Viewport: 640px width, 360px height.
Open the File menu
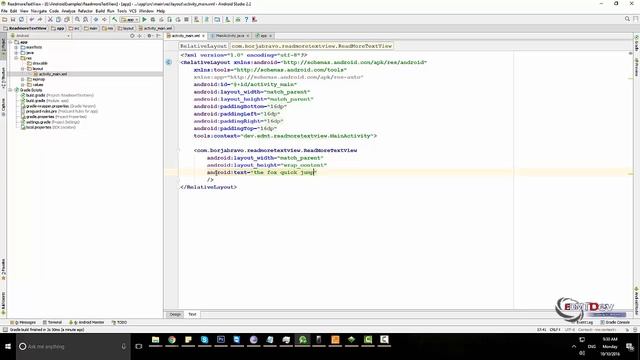(4, 11)
